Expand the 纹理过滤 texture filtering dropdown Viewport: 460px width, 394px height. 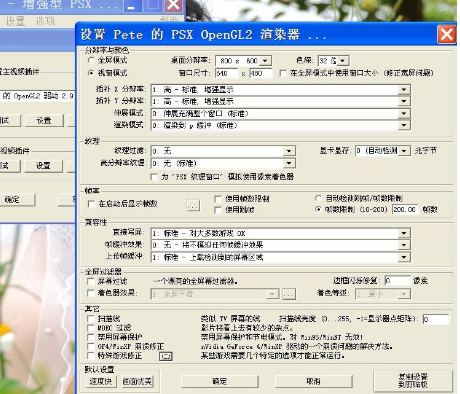point(289,151)
